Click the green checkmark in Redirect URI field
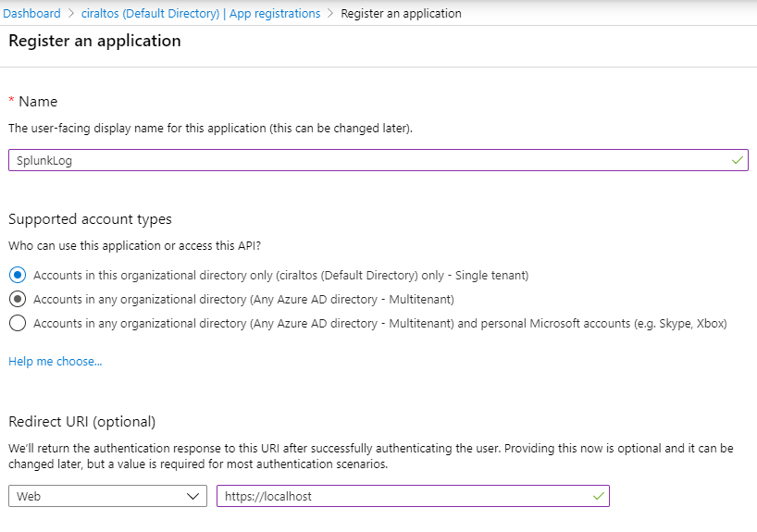The image size is (757, 532). (599, 496)
